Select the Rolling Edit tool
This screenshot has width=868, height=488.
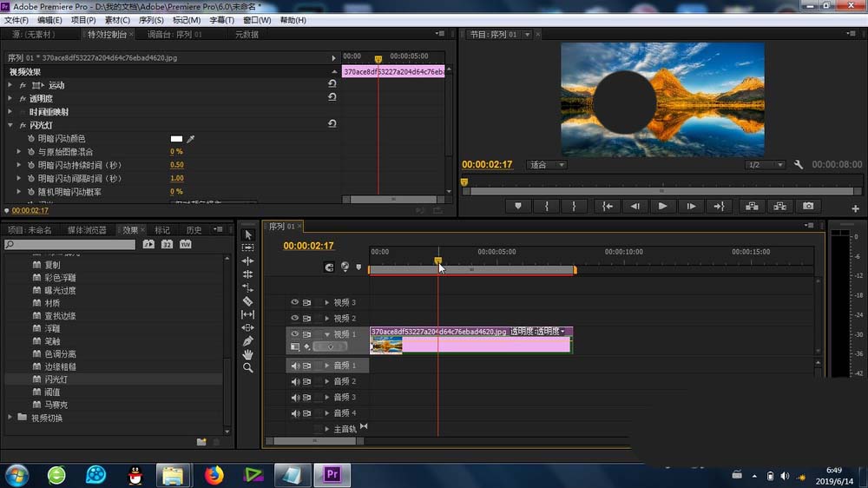248,274
